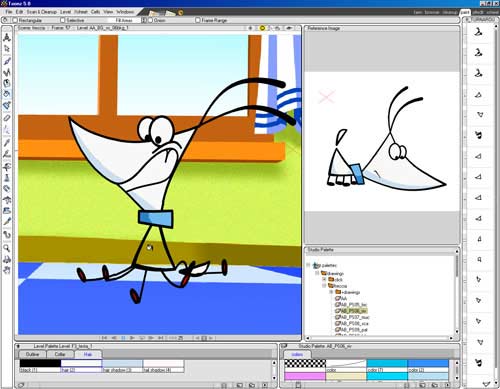Select the Fill paint bucket tool

(x=7, y=94)
